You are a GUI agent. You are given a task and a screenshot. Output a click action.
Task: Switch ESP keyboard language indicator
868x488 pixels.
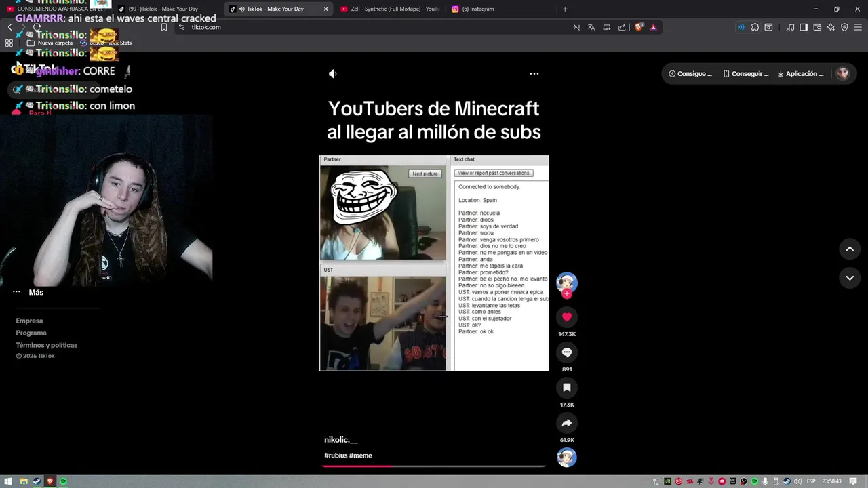pos(811,481)
